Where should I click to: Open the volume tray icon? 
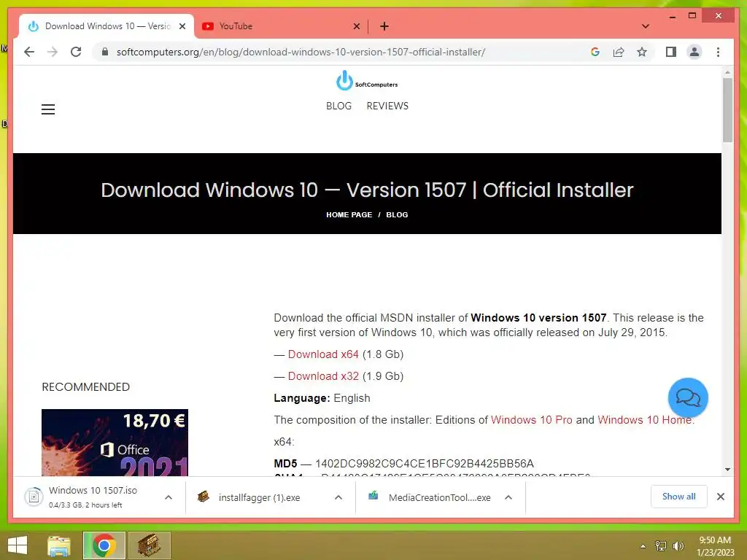tap(678, 546)
